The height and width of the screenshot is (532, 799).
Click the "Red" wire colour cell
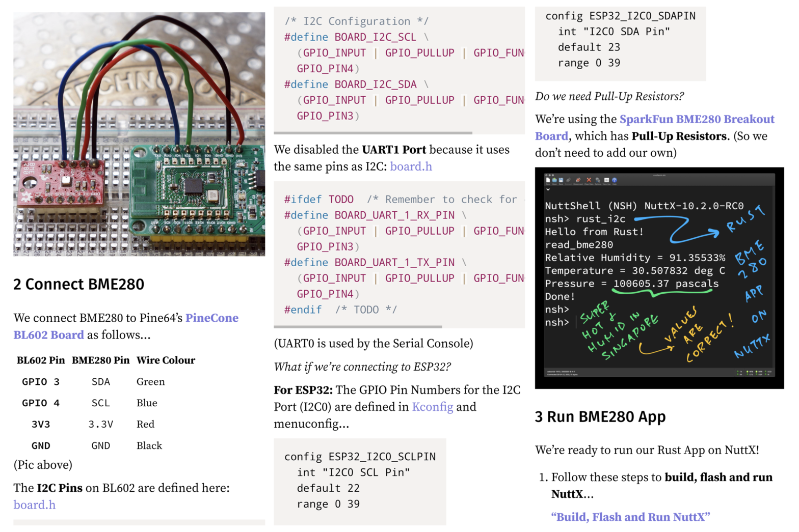[145, 425]
